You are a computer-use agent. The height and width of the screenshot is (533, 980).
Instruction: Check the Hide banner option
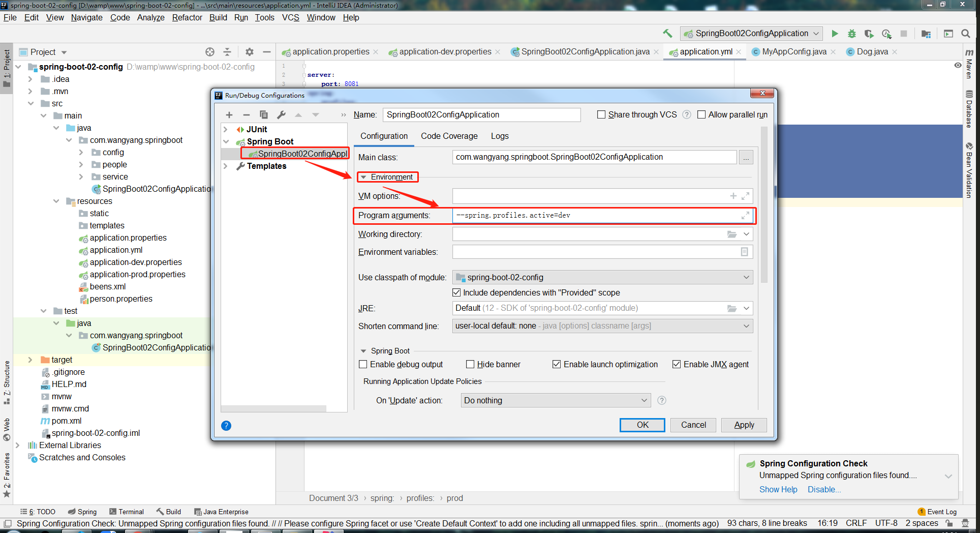[470, 365]
